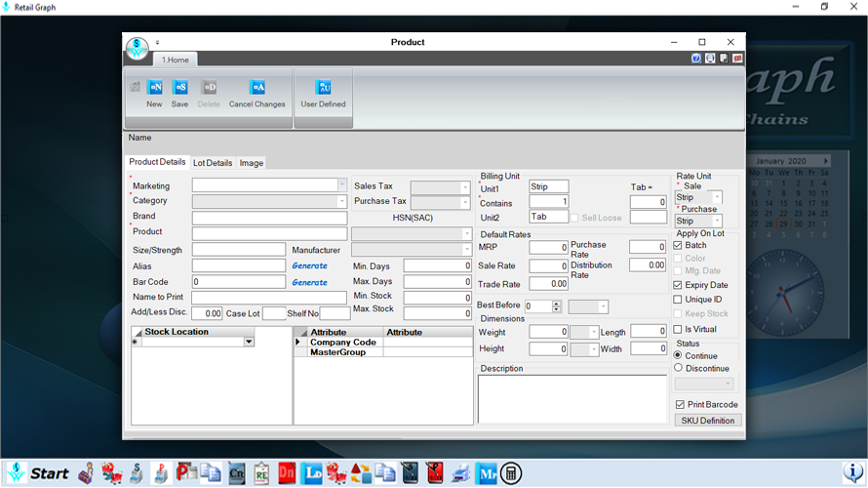This screenshot has width=868, height=488.
Task: Click the Trade Rate input field
Action: point(548,284)
